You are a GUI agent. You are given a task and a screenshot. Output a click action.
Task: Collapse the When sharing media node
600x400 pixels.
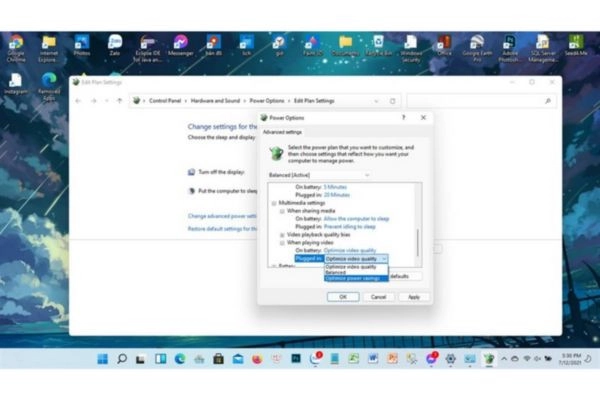282,211
